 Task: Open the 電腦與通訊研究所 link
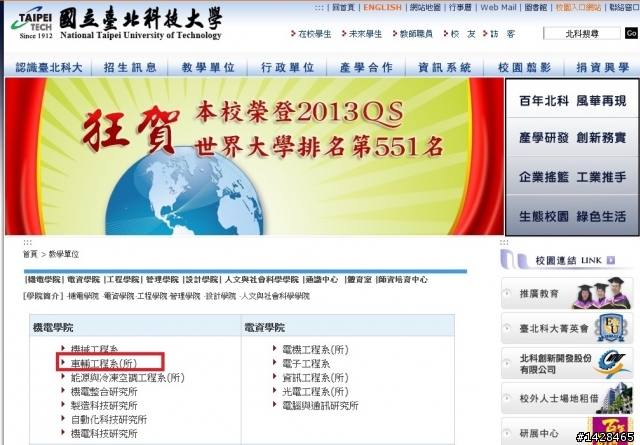click(320, 405)
